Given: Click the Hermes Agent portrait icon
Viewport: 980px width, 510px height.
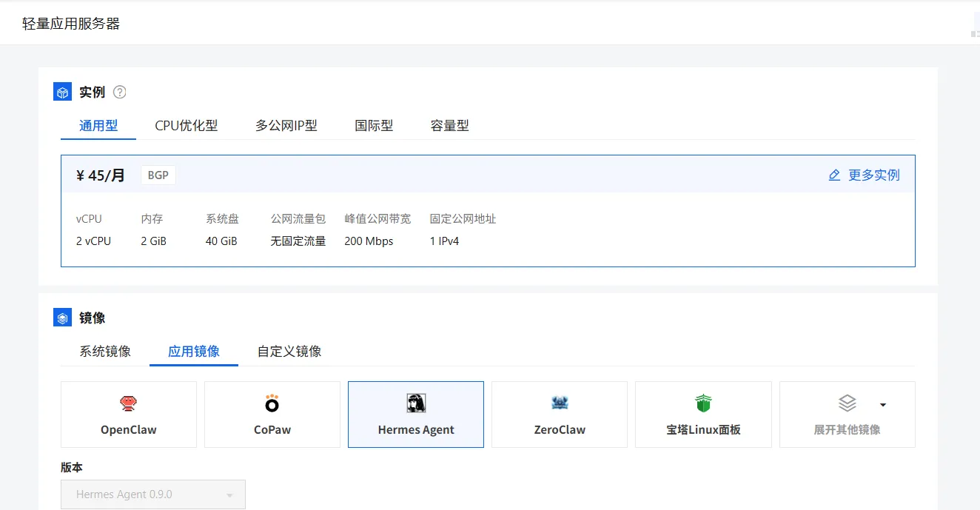Looking at the screenshot, I should [416, 403].
